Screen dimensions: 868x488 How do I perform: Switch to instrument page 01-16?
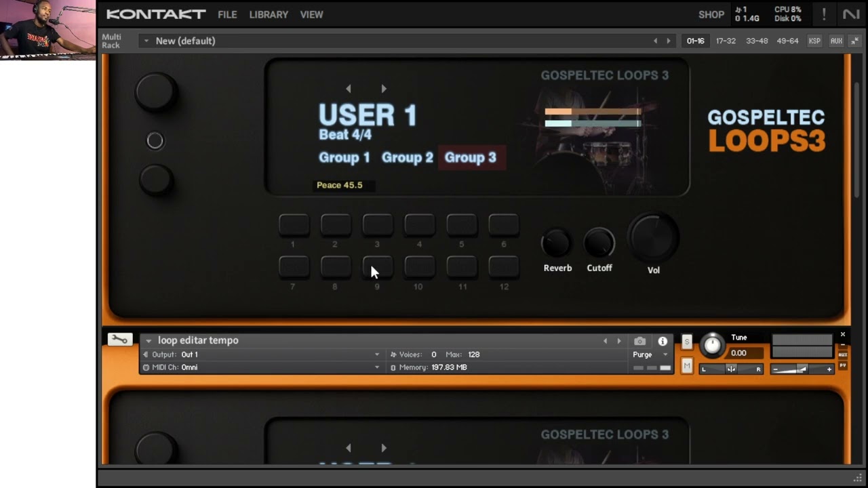695,41
